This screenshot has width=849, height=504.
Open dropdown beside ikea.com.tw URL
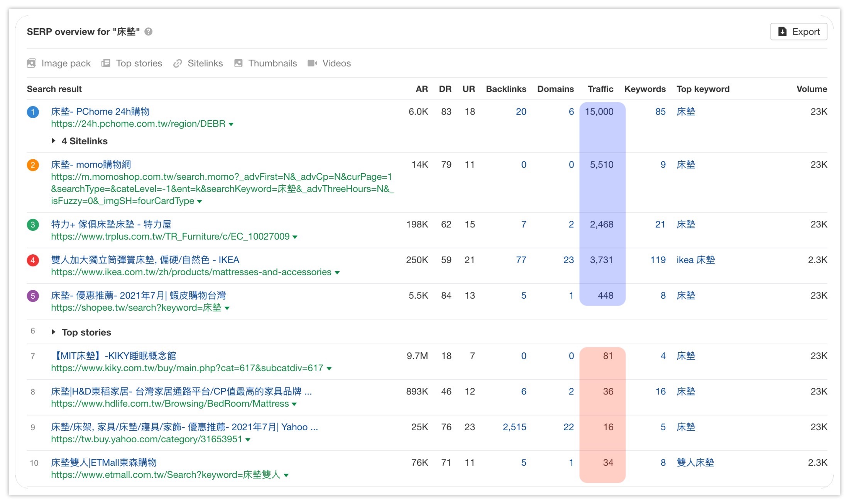click(337, 272)
